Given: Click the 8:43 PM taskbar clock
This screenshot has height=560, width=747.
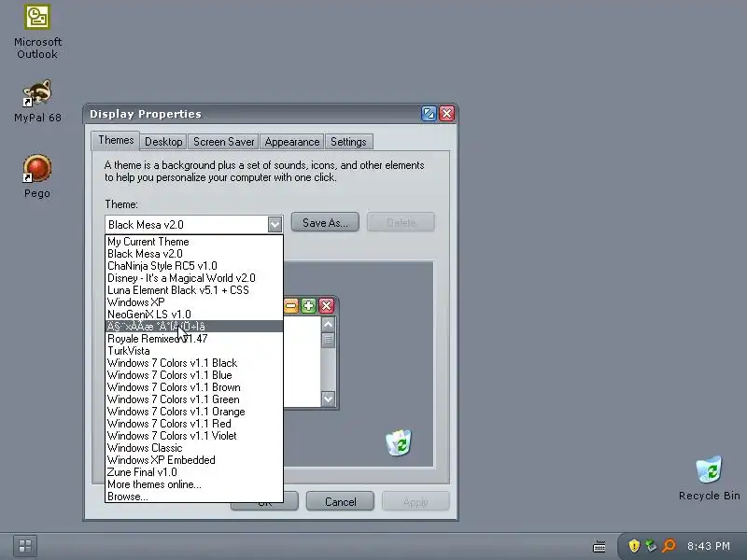Looking at the screenshot, I should click(709, 546).
